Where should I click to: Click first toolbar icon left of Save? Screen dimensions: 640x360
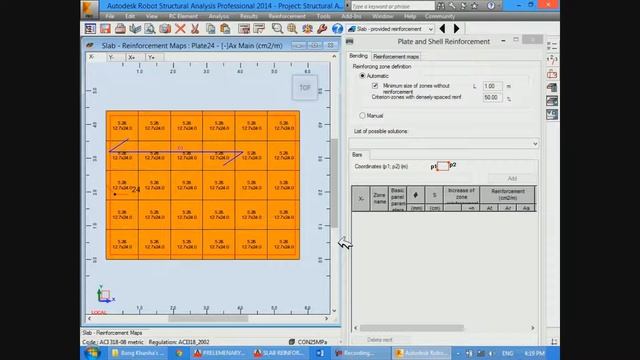90,29
